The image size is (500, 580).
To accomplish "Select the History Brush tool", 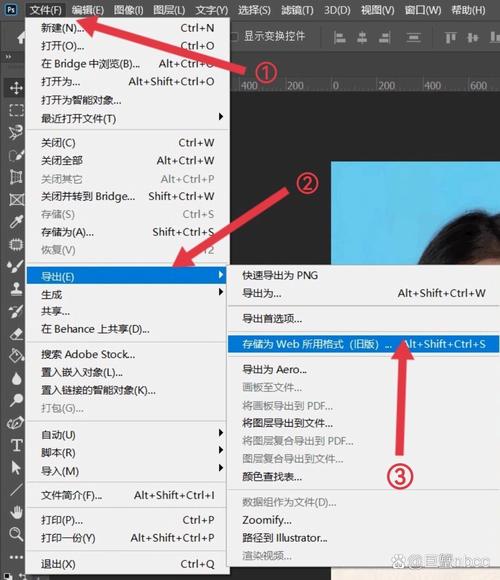I will [16, 311].
